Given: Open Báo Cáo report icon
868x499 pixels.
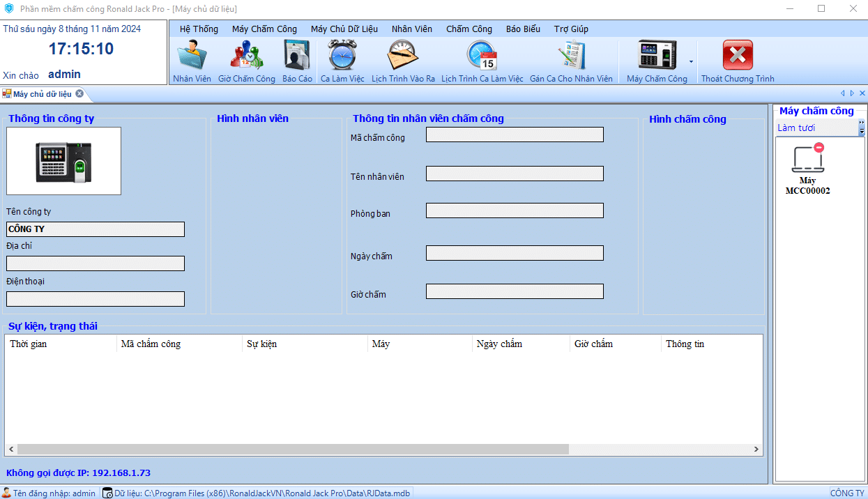Looking at the screenshot, I should (x=297, y=61).
